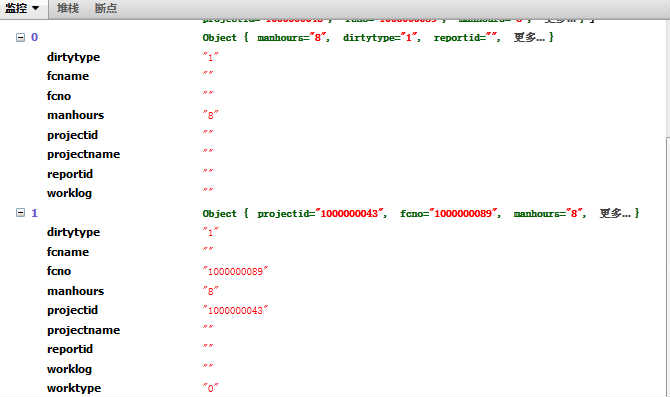Switch to the 堆栈 tab

pyautogui.click(x=68, y=9)
